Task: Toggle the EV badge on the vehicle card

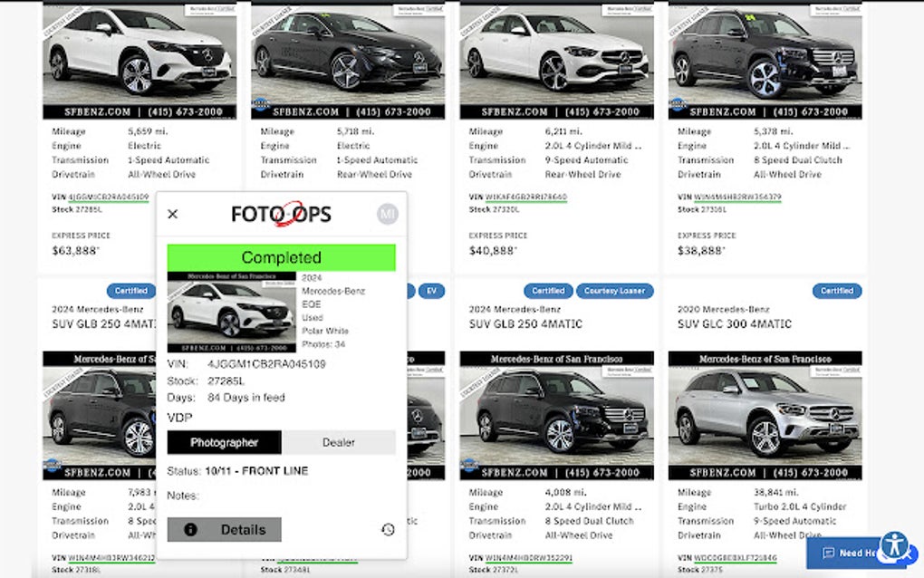Action: pyautogui.click(x=431, y=291)
